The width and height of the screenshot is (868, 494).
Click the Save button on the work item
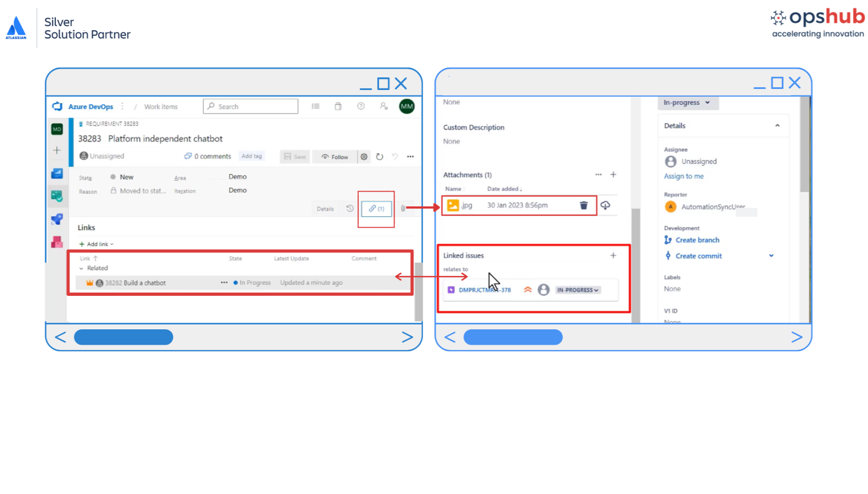[x=295, y=156]
